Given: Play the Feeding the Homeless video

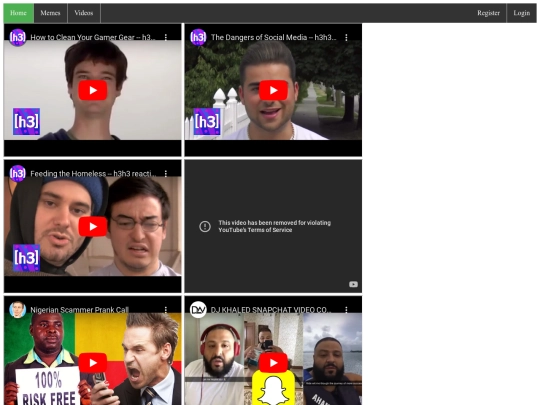Looking at the screenshot, I should [93, 227].
